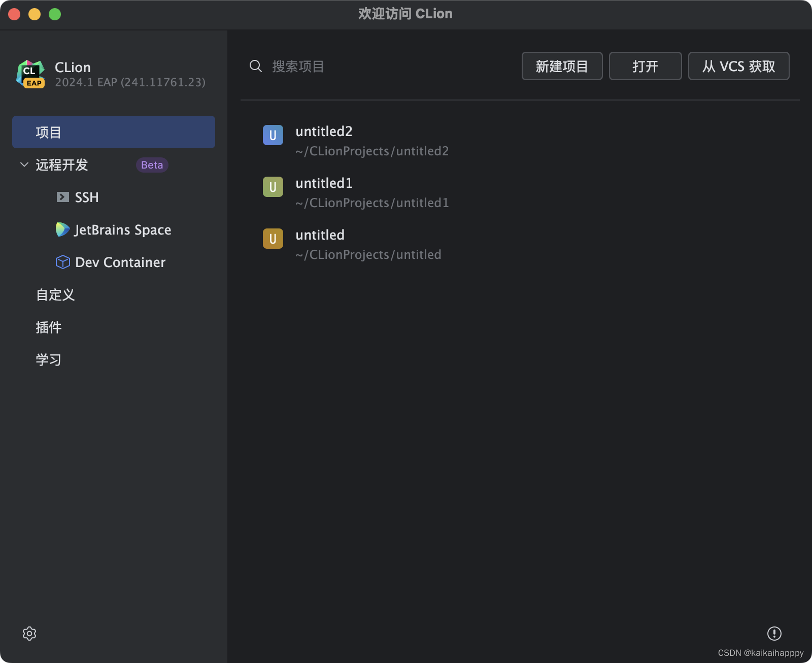This screenshot has height=663, width=812.
Task: Open the settings gear at bottom left
Action: (x=29, y=634)
